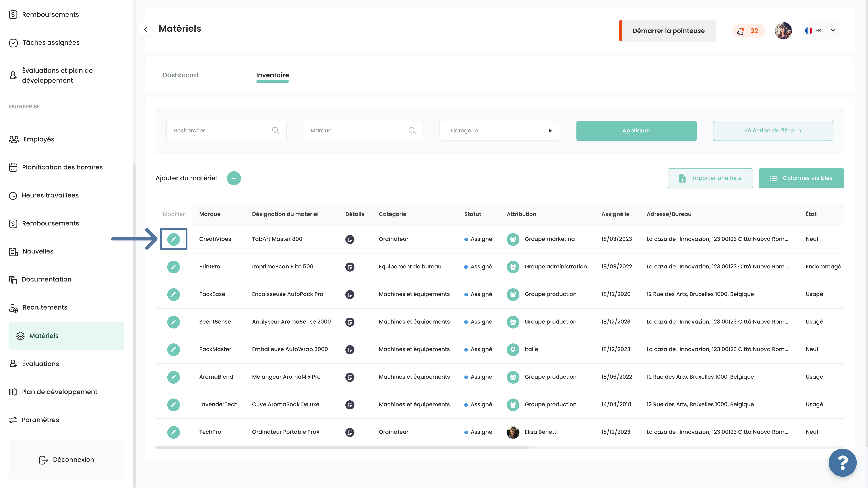
Task: Click the Statut column header
Action: [472, 214]
